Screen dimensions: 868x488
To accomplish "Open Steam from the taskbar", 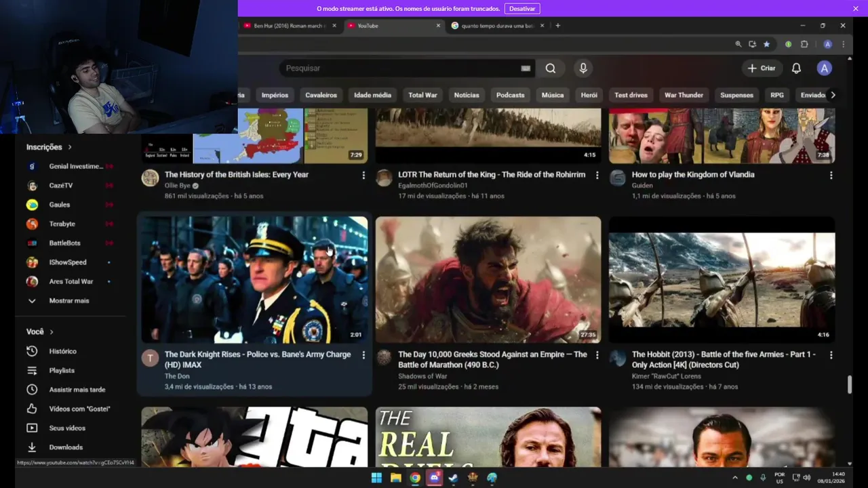I will pos(454,478).
